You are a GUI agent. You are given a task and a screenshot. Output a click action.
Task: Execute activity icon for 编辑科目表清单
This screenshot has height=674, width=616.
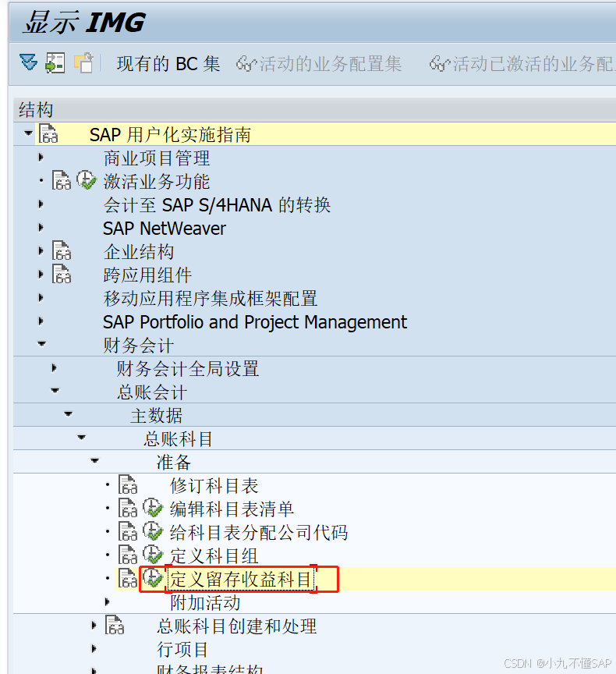pos(153,508)
